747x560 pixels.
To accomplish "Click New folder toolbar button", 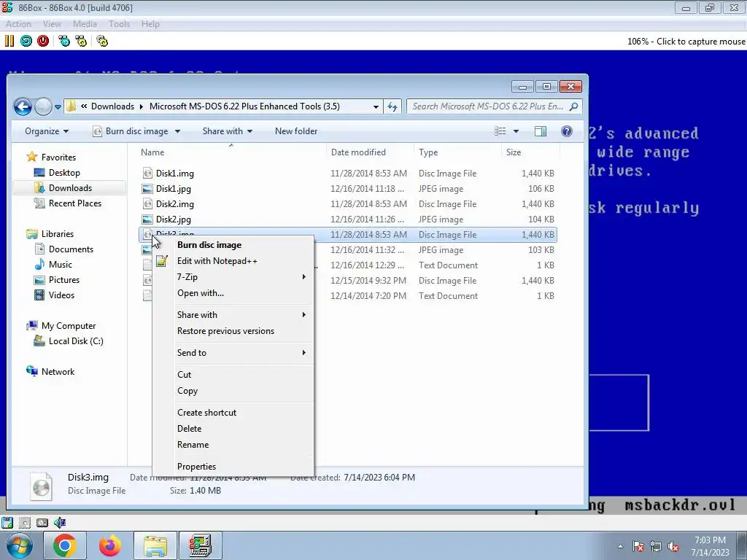I will (296, 131).
